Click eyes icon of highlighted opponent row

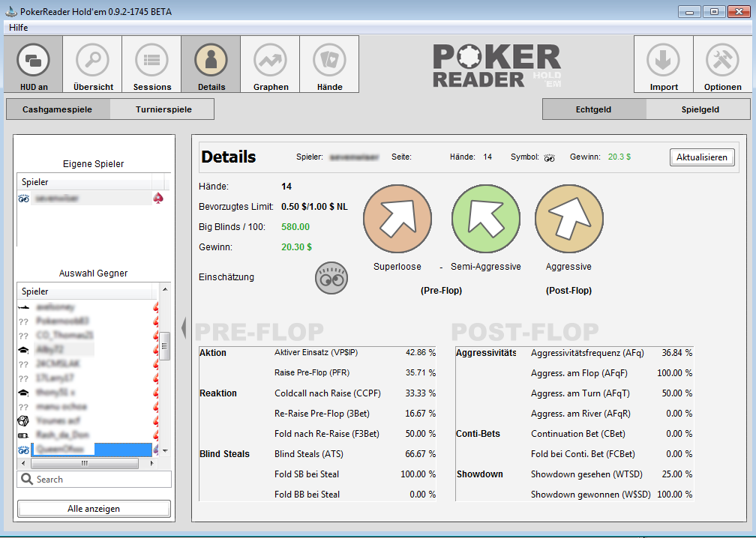tap(24, 450)
